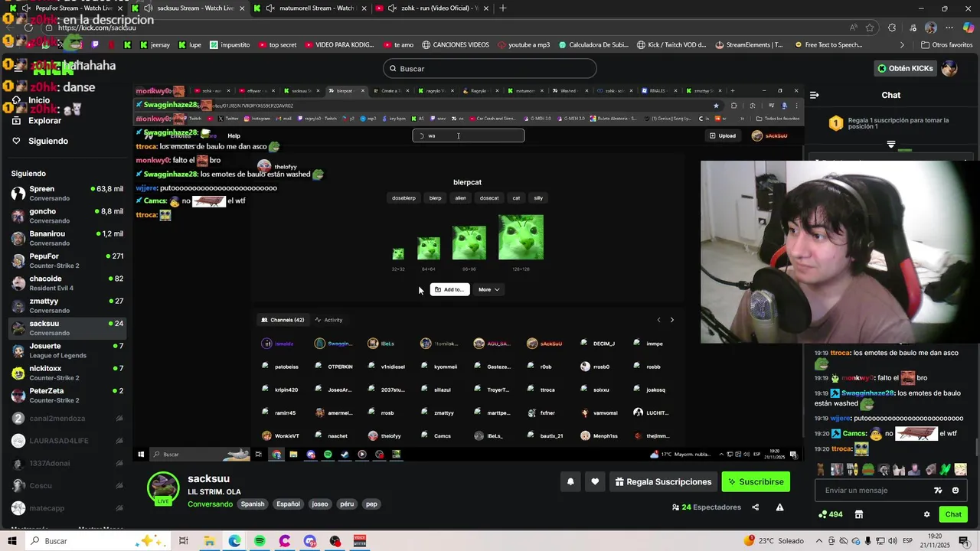Open Spreen channel in Siguiendo list
980x551 pixels.
67,193
